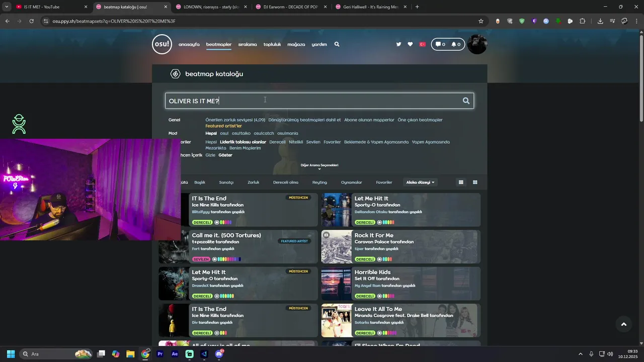Screen dimensions: 644x362
Task: Click the search magnifier inside the beatmap search box
Action: coord(466,101)
